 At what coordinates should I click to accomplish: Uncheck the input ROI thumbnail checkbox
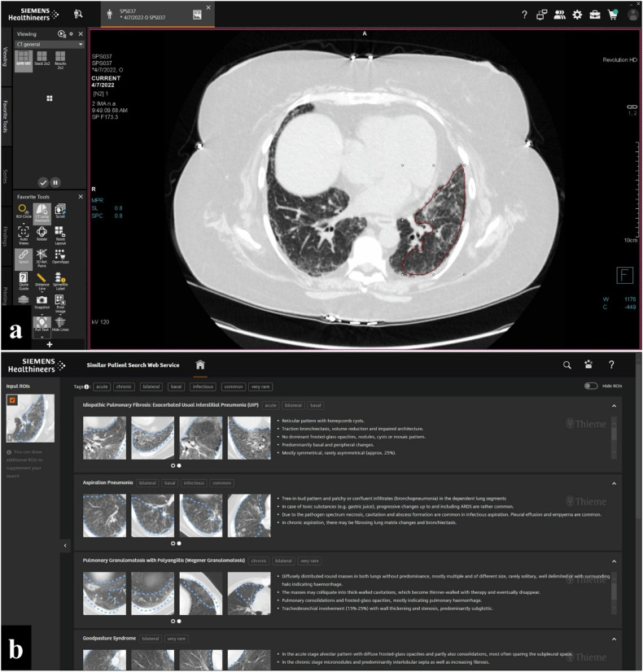pos(12,399)
